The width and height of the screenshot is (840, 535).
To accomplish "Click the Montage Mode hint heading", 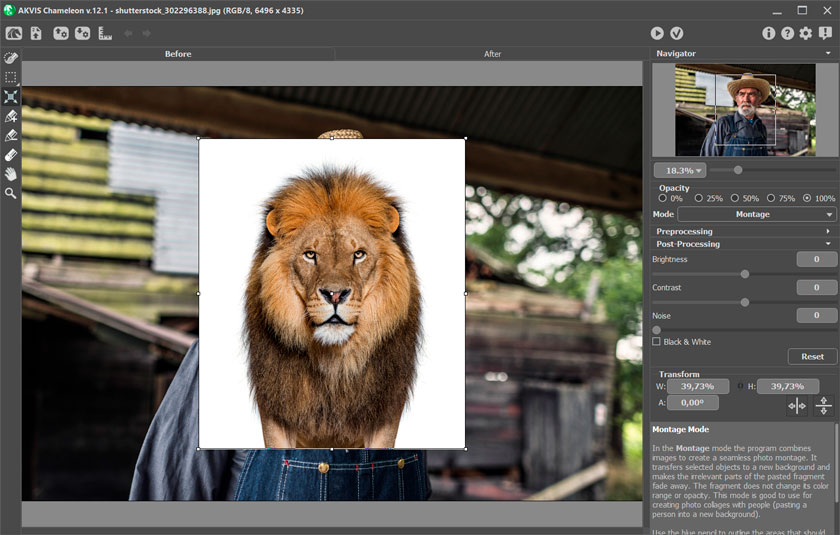I will pyautogui.click(x=680, y=429).
